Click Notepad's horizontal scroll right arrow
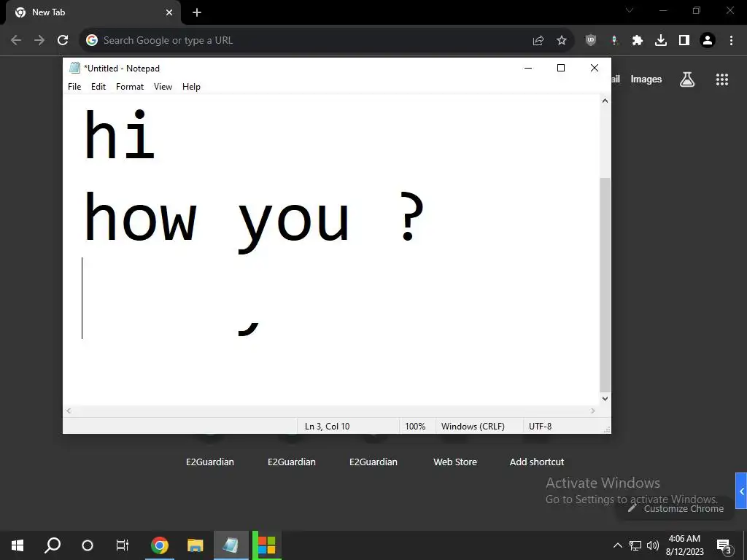This screenshot has width=747, height=560. coord(593,411)
